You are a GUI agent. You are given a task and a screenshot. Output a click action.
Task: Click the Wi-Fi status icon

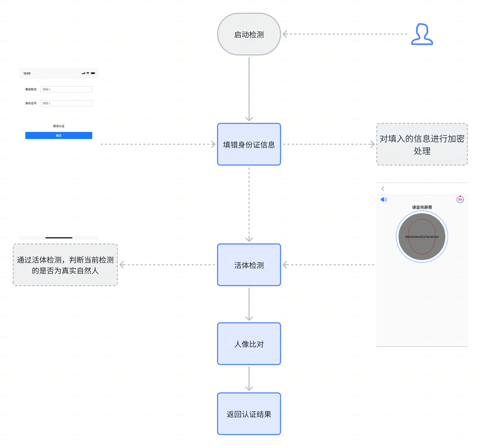pos(88,73)
